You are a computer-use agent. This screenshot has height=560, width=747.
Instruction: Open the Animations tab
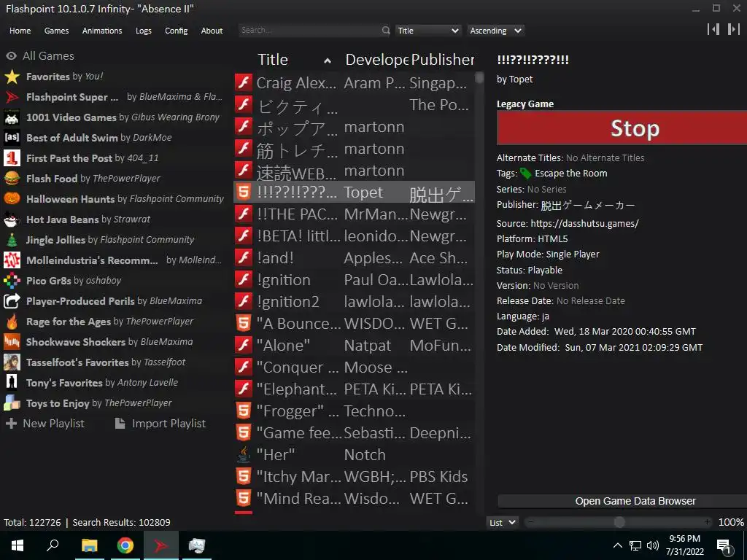pyautogui.click(x=102, y=31)
